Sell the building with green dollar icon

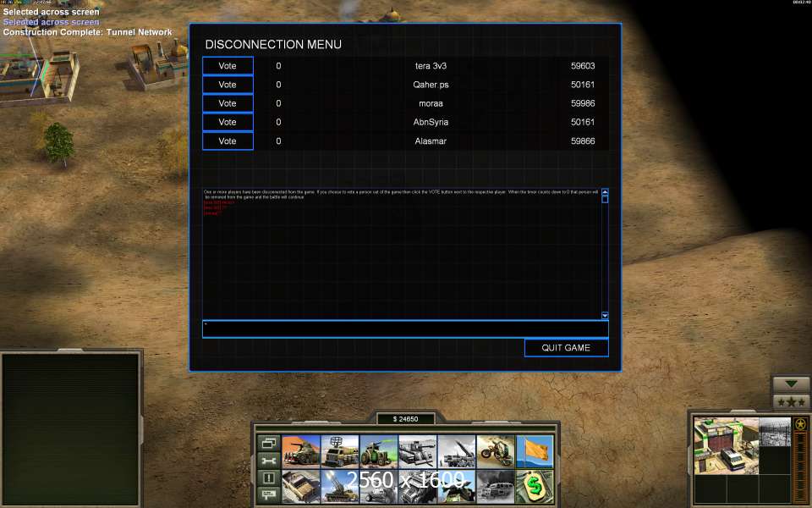[535, 486]
